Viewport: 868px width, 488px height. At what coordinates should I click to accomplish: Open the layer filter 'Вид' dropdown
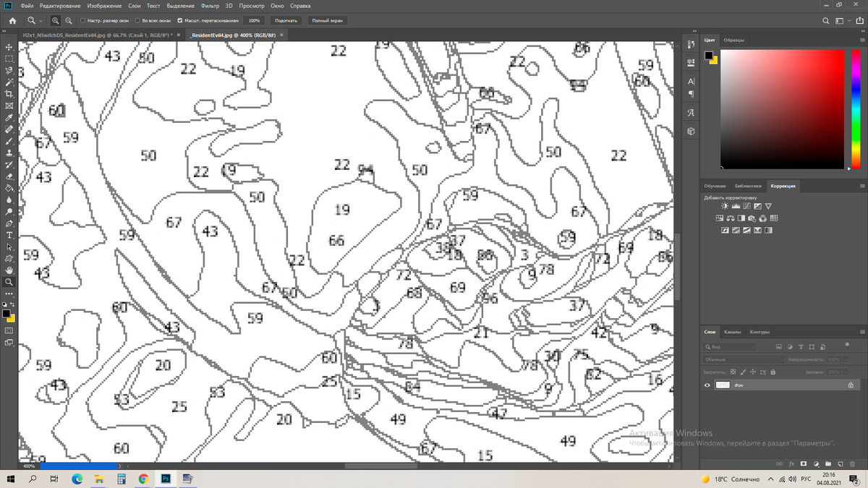click(x=729, y=347)
